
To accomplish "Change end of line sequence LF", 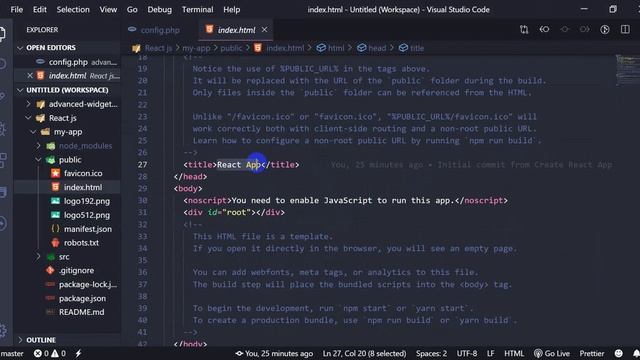I will pyautogui.click(x=491, y=353).
